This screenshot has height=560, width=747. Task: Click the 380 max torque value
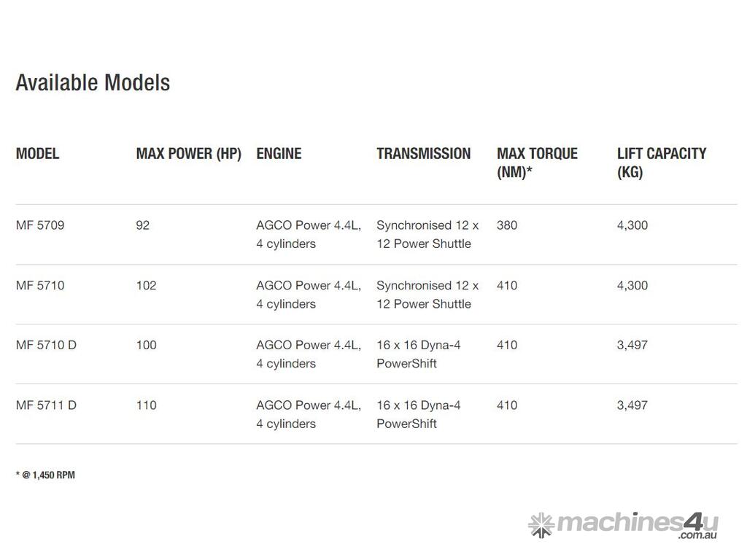[x=507, y=225]
